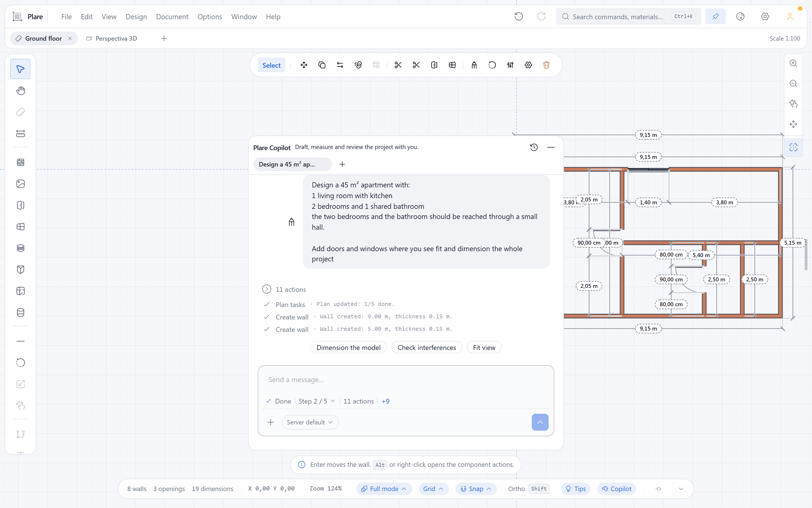Toggle the Snap option in status bar

coord(476,489)
